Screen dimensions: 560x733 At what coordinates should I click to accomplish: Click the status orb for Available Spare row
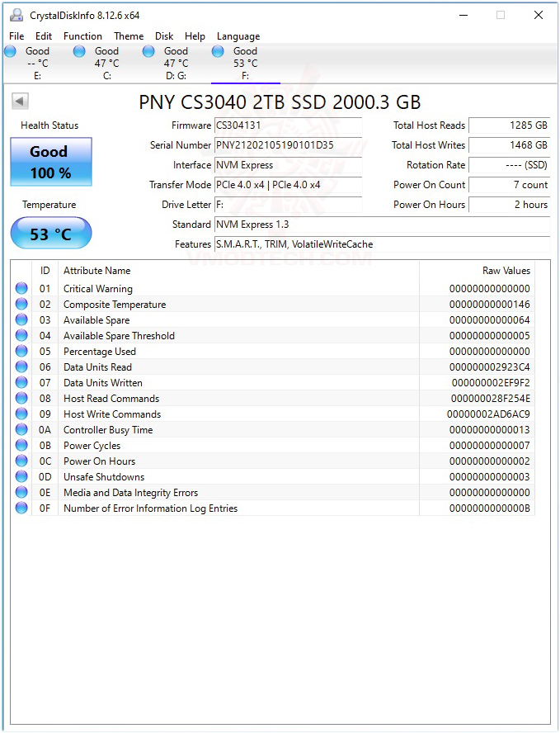tap(21, 319)
